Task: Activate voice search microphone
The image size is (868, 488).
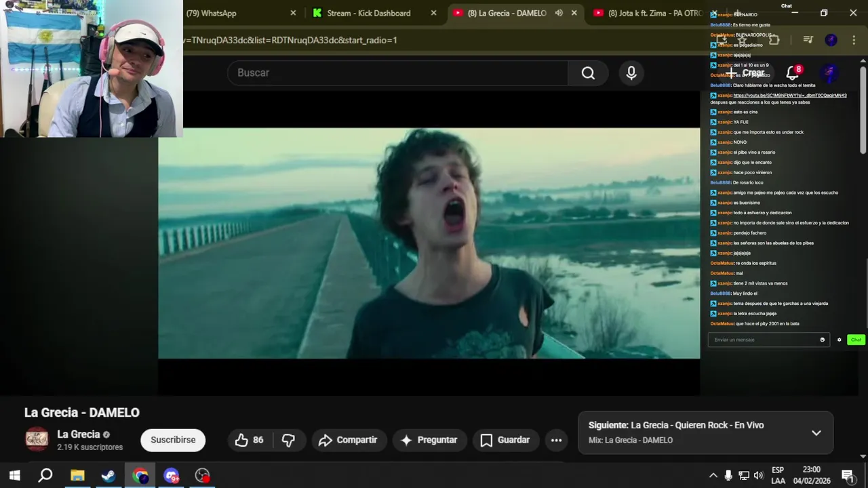Action: (631, 73)
